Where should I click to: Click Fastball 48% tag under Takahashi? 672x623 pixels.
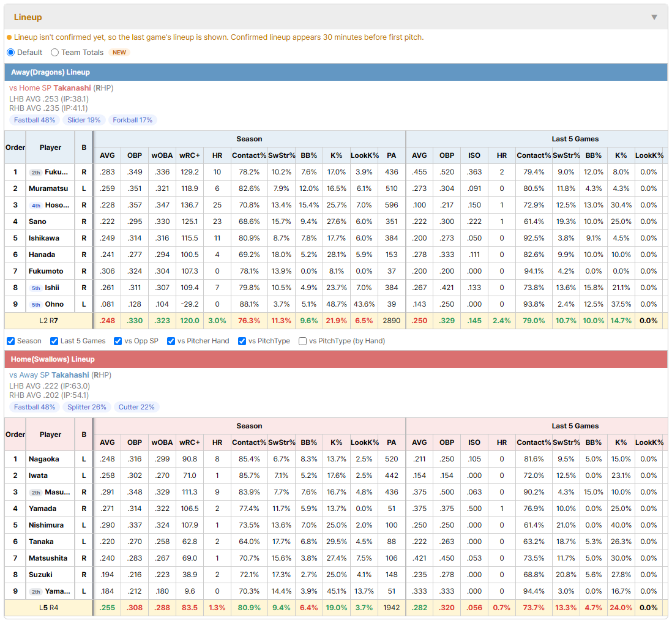click(x=35, y=407)
